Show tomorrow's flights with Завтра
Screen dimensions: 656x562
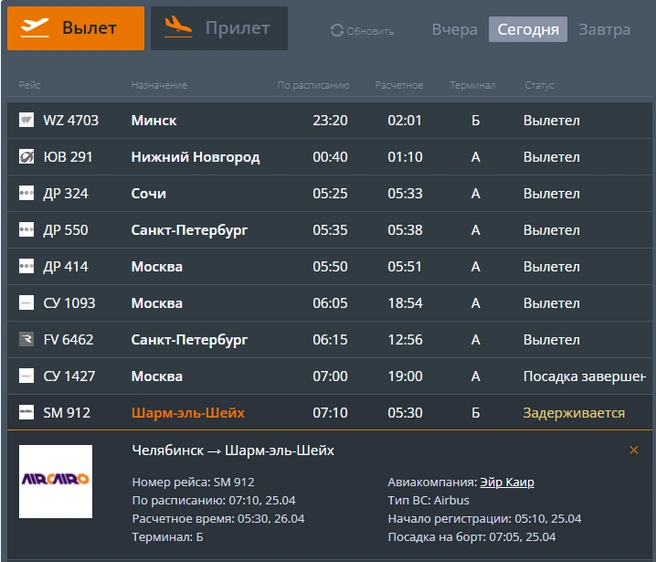coord(604,29)
